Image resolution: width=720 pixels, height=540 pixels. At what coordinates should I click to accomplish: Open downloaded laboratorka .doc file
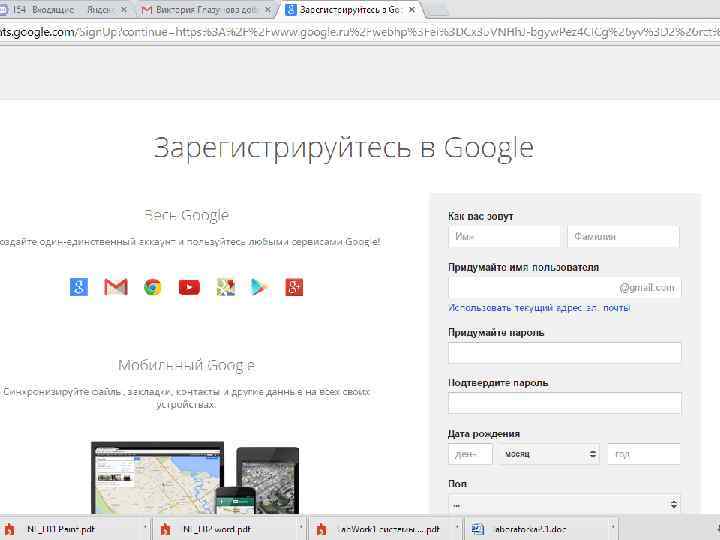tap(535, 529)
